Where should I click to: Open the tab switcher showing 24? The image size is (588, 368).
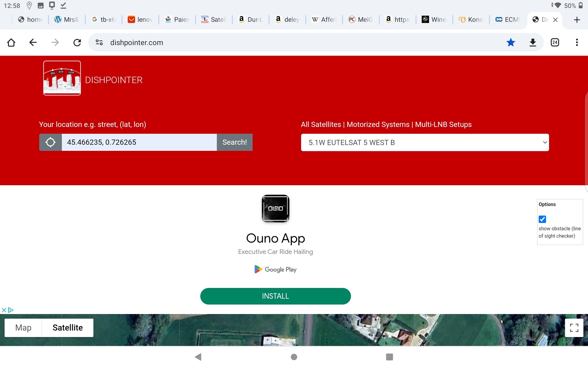(555, 42)
